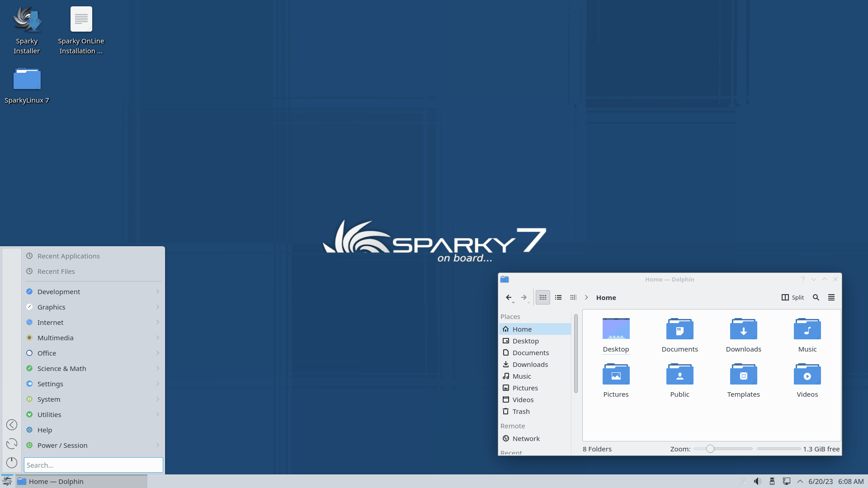The height and width of the screenshot is (488, 868).
Task: Expand the back button history dropdown
Action: pyautogui.click(x=514, y=303)
